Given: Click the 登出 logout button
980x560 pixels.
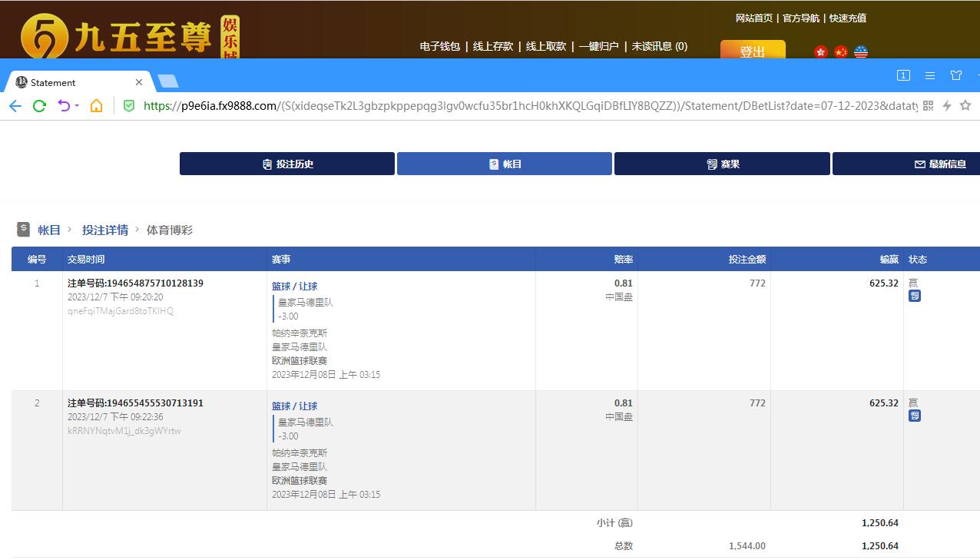Looking at the screenshot, I should click(x=752, y=51).
